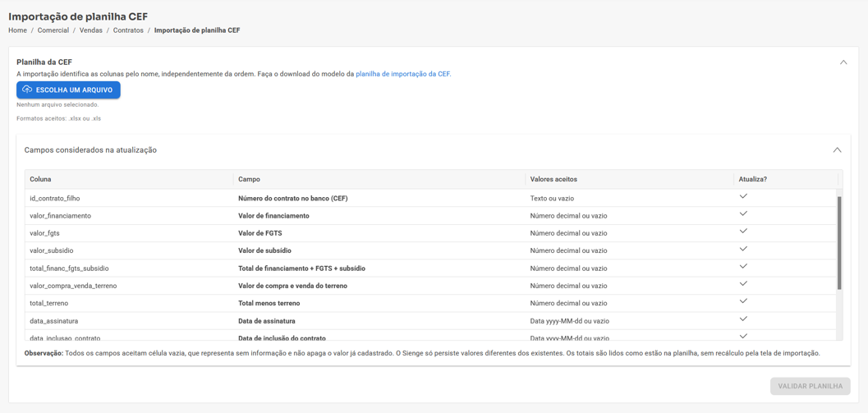Screen dimensions: 868x413
Task: Click Formatos aceitos: .xlsx ou .xls text
Action: coord(58,118)
